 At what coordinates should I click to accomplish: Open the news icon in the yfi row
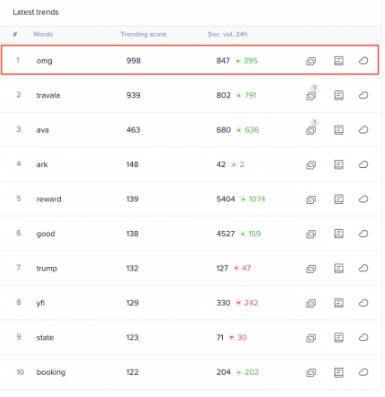pos(339,303)
